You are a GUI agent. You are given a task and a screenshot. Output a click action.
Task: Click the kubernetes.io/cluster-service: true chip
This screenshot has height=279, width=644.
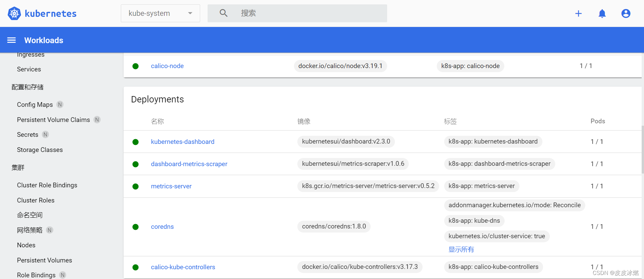point(497,236)
